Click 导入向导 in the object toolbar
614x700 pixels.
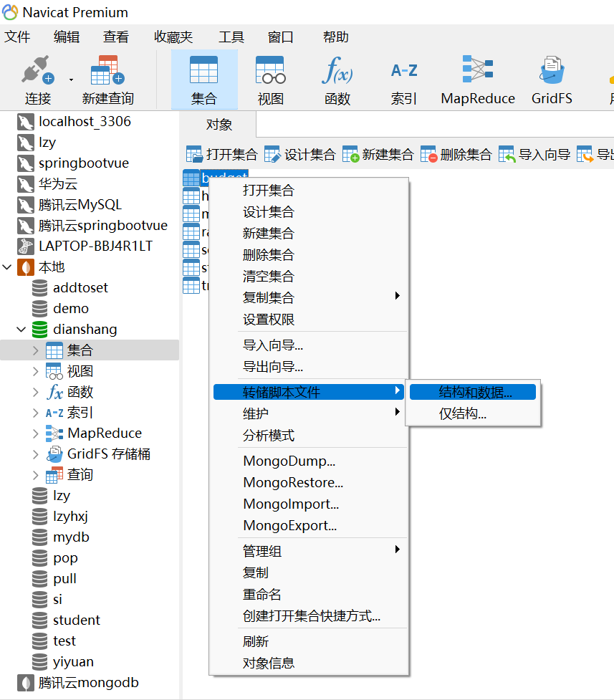click(x=534, y=155)
